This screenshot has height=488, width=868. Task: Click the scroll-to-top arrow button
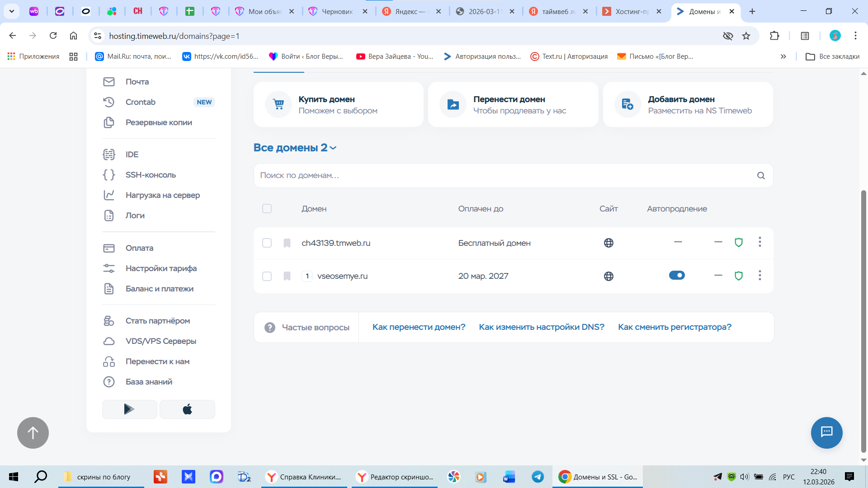click(33, 433)
